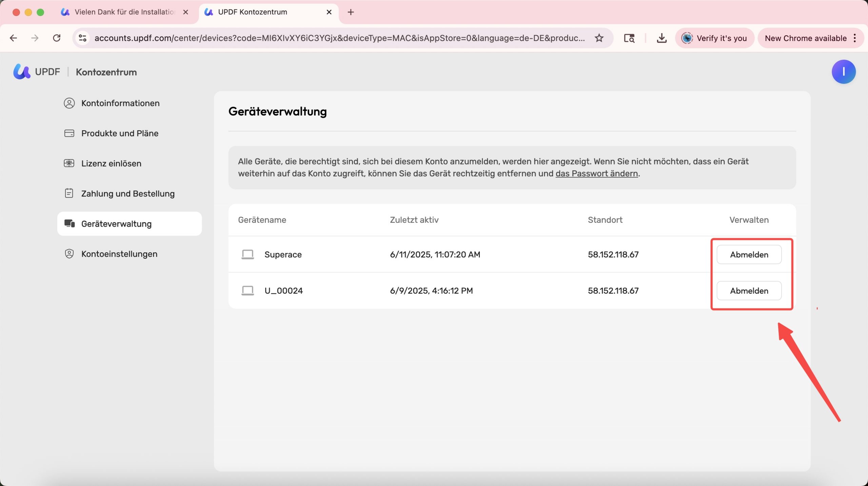The image size is (868, 486).
Task: Open Chrome downloads icon
Action: [662, 38]
